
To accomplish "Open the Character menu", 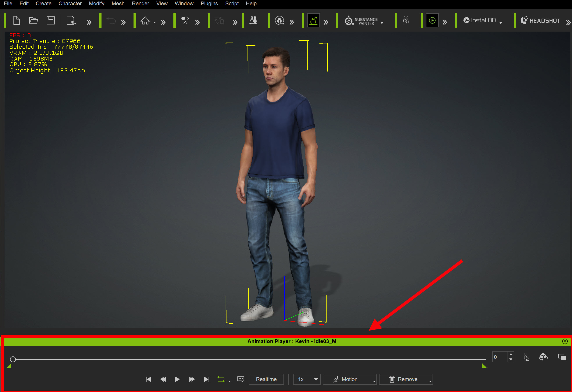I will tap(70, 4).
